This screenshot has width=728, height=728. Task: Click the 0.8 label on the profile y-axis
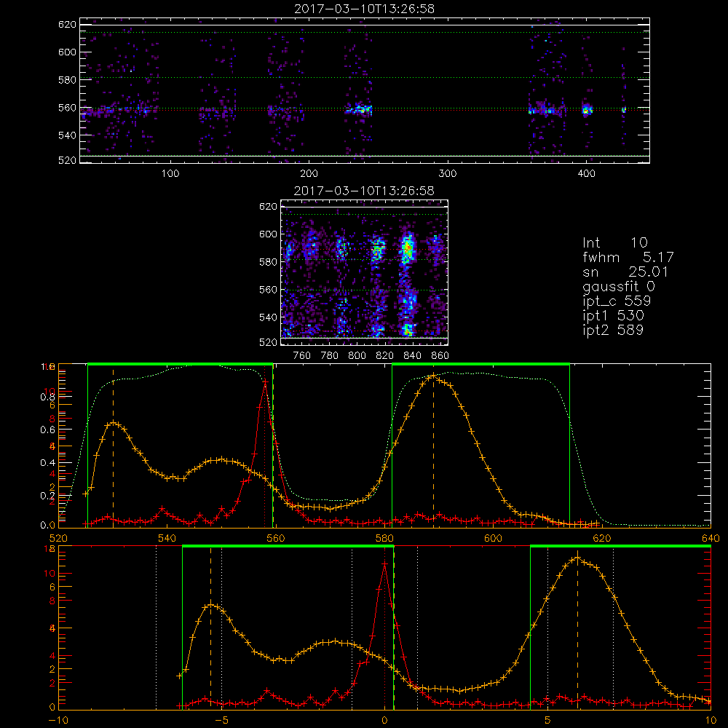click(47, 397)
